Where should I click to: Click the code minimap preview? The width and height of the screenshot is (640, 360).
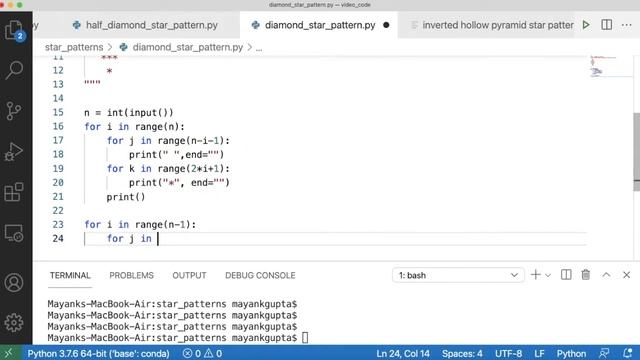click(x=610, y=67)
